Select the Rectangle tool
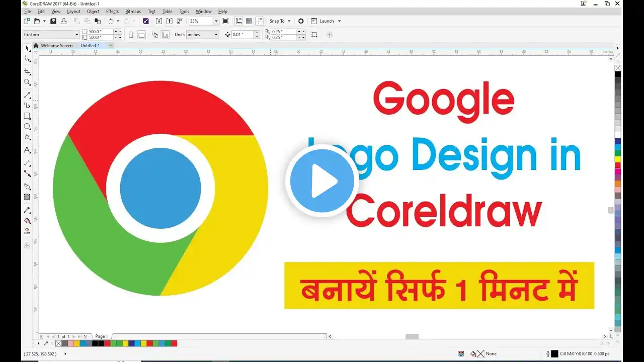The width and height of the screenshot is (644, 362). (x=27, y=116)
